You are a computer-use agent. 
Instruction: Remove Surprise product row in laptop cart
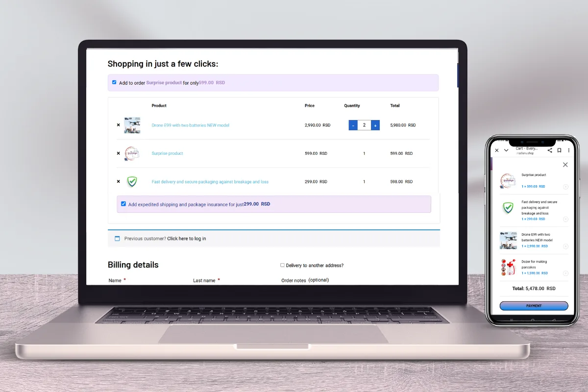[118, 153]
